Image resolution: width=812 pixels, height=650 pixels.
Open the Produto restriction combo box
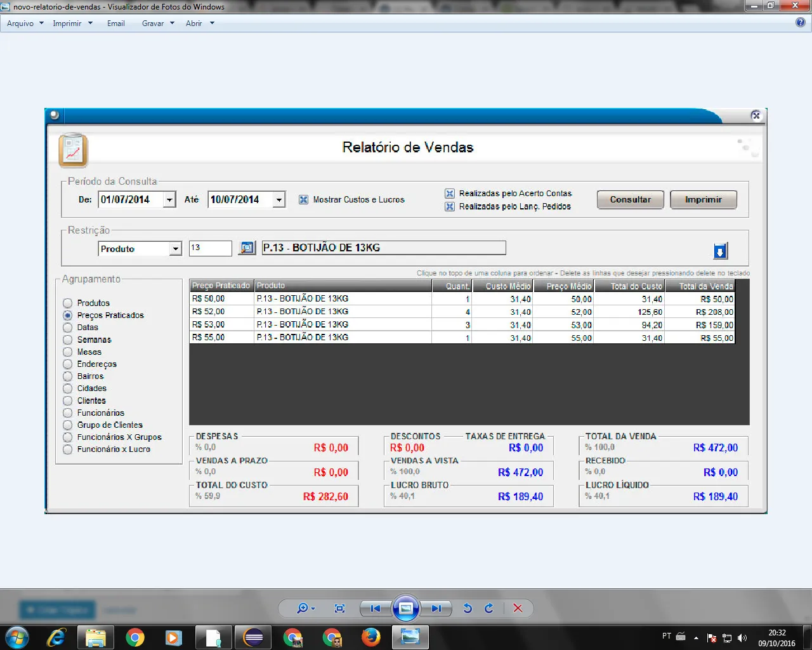(x=140, y=249)
